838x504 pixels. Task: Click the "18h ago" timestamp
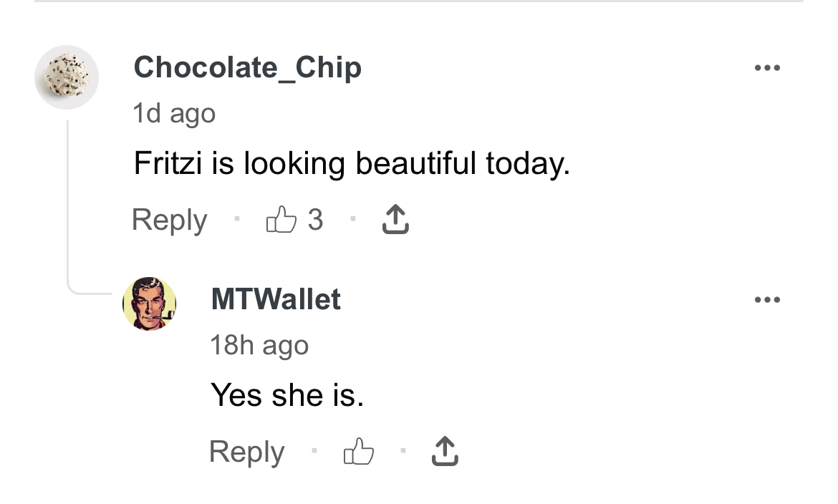[x=259, y=345]
